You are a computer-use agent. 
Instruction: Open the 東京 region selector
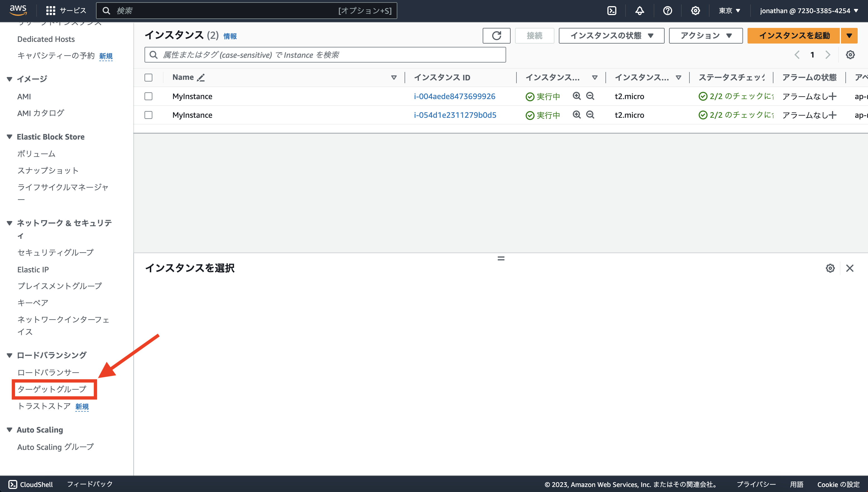[x=729, y=11]
